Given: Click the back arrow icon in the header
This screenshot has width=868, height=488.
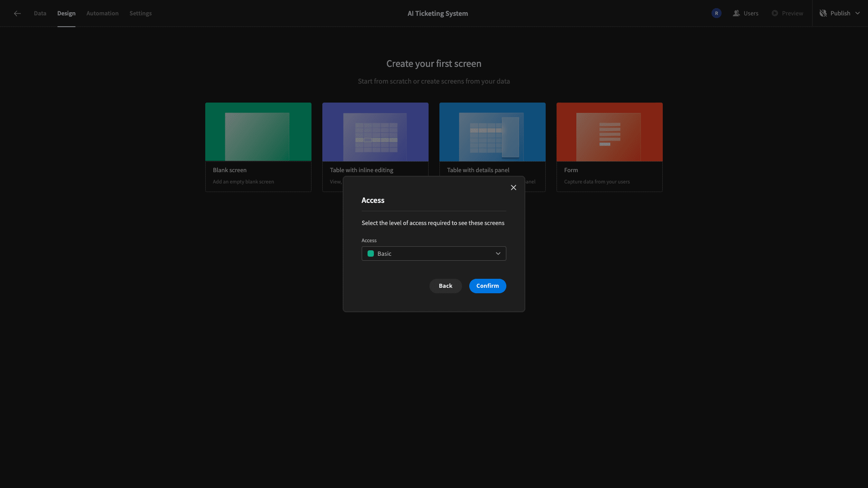Looking at the screenshot, I should coord(17,14).
